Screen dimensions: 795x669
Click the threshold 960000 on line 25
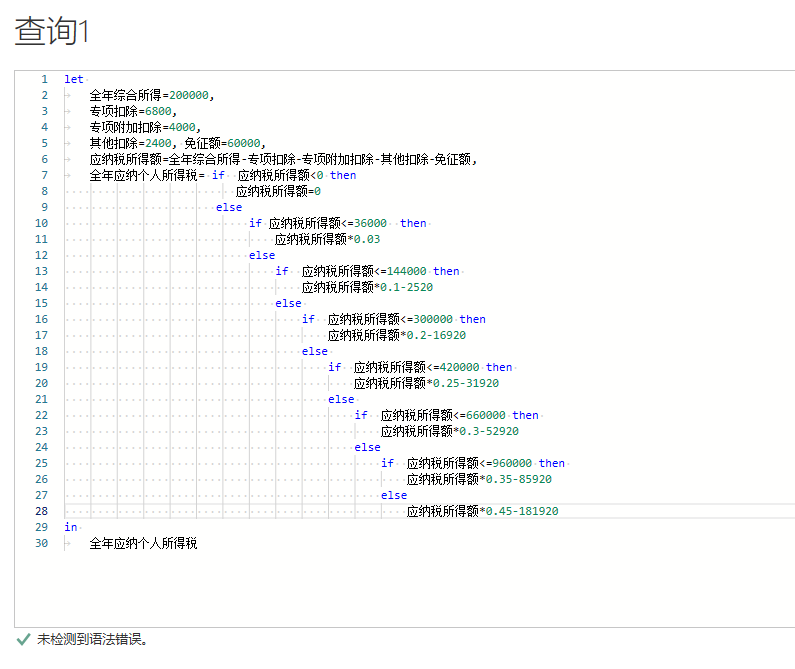click(512, 464)
